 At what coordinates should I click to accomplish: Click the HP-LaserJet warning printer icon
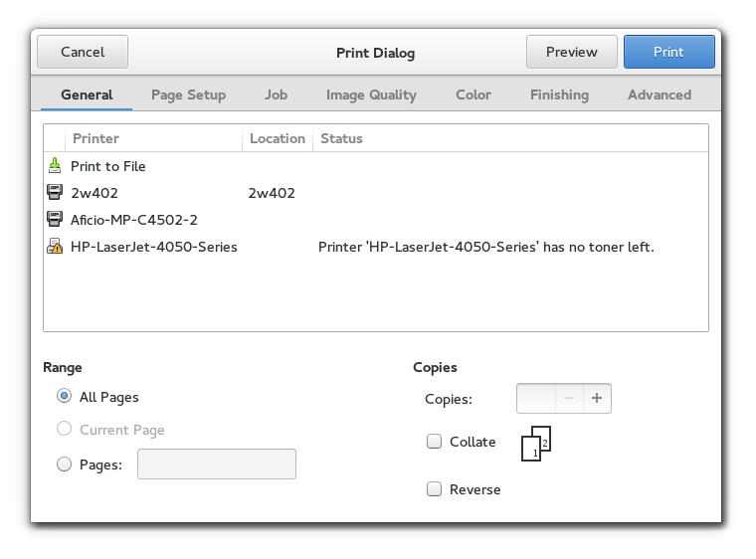click(x=55, y=247)
